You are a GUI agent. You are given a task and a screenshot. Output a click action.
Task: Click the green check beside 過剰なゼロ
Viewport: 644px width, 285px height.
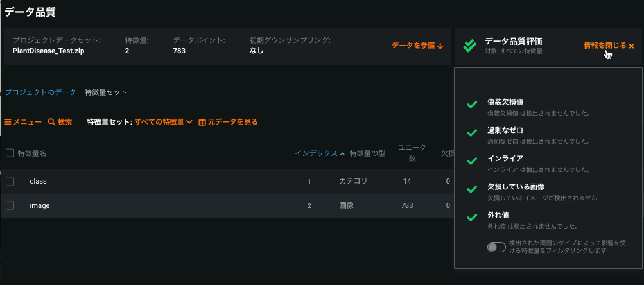pyautogui.click(x=472, y=133)
